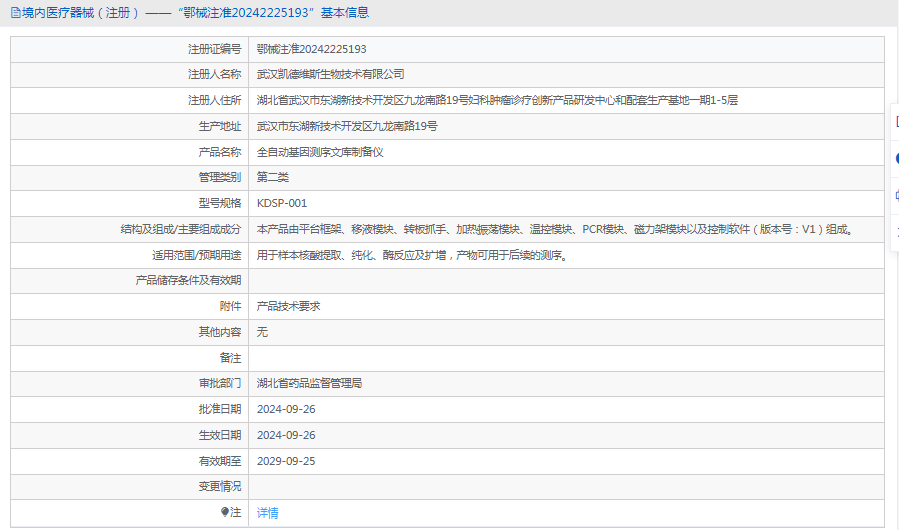The width and height of the screenshot is (899, 530).
Task: Click the document icon beside the page title
Action: 15,13
